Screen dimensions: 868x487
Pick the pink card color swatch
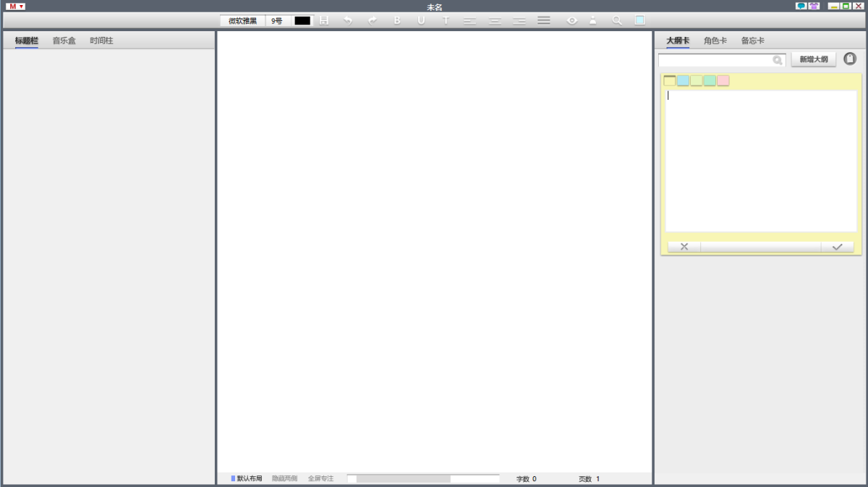(x=723, y=80)
